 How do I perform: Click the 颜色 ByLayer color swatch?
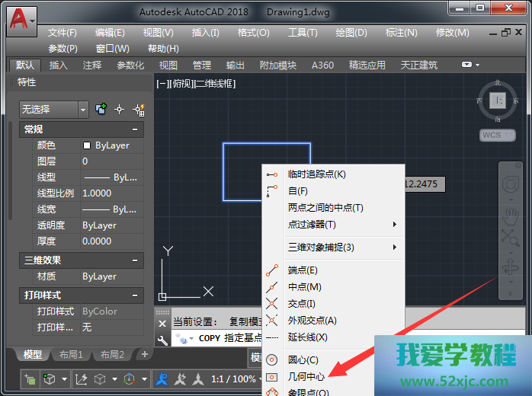pyautogui.click(x=87, y=145)
